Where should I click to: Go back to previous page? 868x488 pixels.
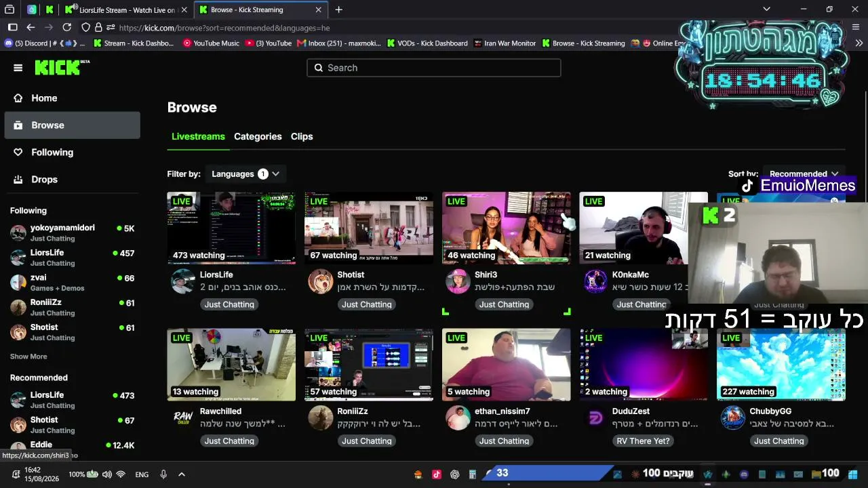[31, 28]
